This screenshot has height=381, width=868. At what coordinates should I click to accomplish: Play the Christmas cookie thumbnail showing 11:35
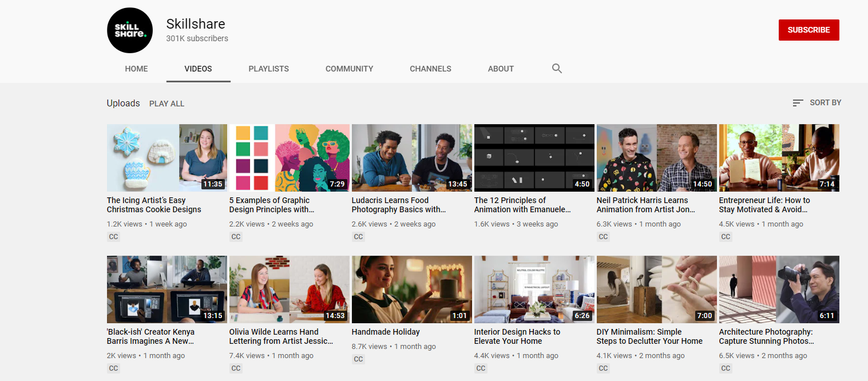pyautogui.click(x=167, y=158)
